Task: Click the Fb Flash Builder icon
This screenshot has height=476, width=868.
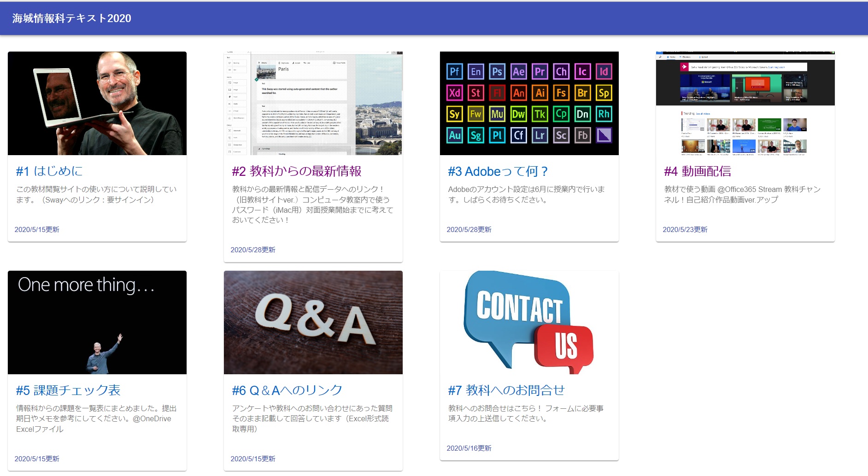Action: (583, 135)
